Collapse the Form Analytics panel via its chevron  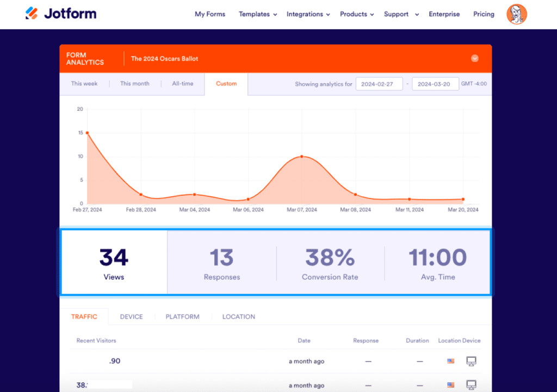(474, 58)
